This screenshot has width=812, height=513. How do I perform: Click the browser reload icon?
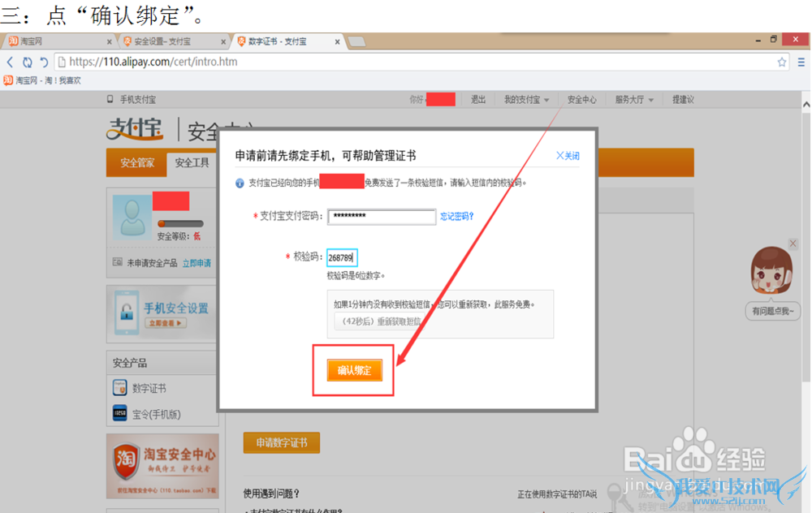[27, 63]
